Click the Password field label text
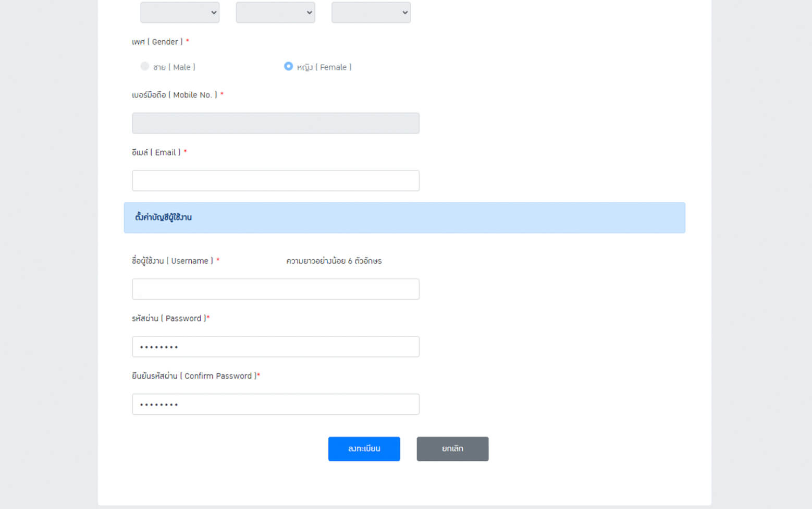 tap(169, 318)
